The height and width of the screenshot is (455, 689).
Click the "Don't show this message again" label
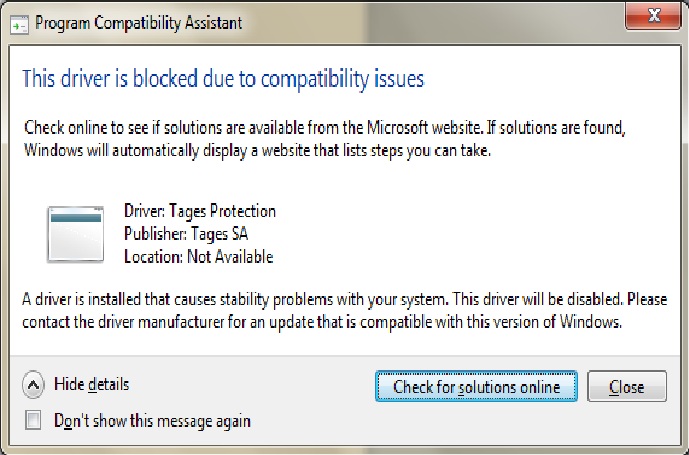(x=152, y=421)
